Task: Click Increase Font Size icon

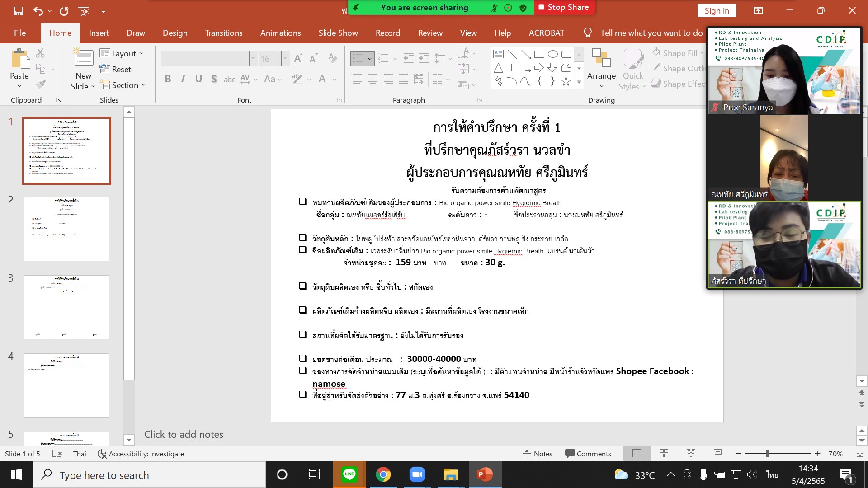Action: click(298, 58)
